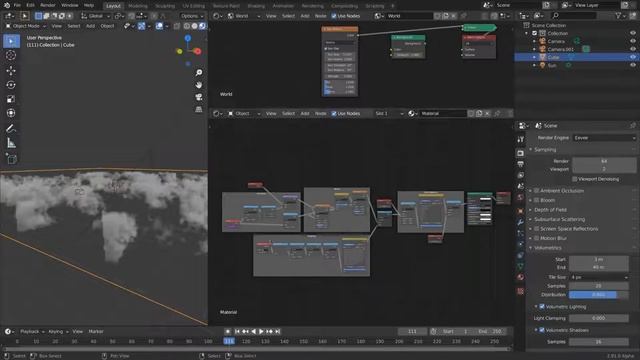Enable Motion Blur checkbox
This screenshot has width=640, height=360.
(537, 238)
